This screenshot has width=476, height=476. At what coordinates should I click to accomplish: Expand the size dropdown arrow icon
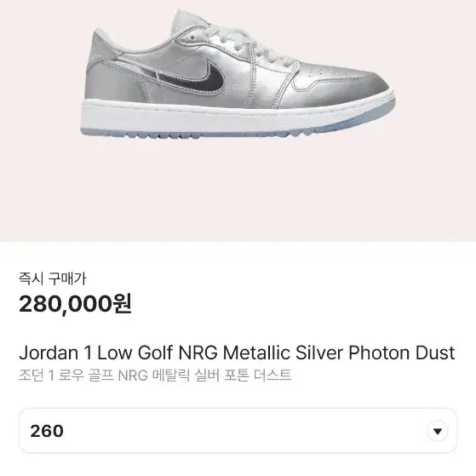437,431
